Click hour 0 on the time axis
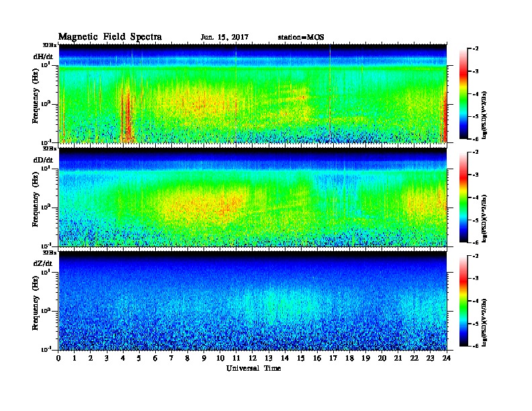The image size is (532, 411). 58,359
